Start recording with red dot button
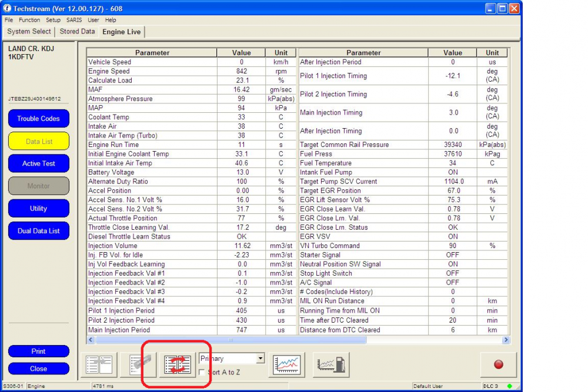This screenshot has width=588, height=392. 499,364
